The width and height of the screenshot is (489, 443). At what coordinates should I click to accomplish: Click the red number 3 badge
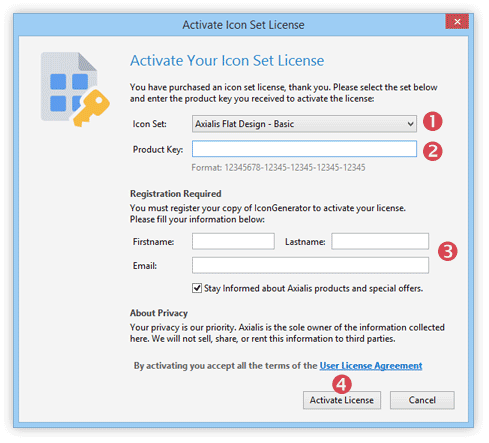click(448, 251)
